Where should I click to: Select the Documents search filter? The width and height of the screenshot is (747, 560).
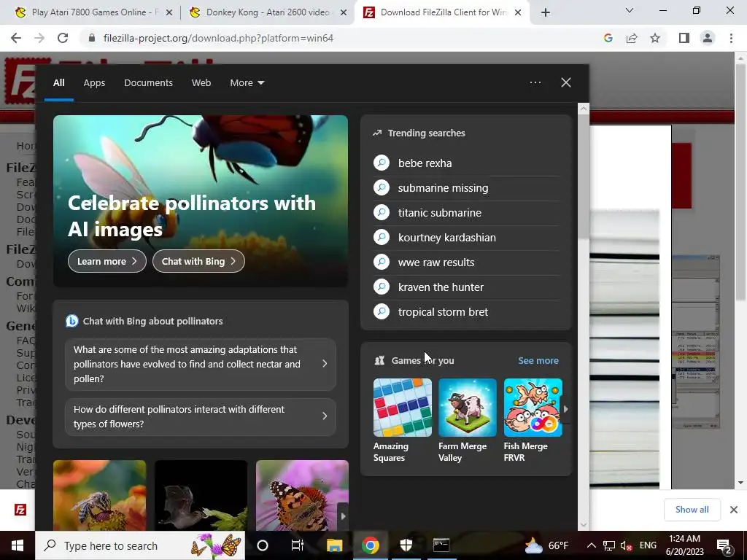click(x=148, y=83)
